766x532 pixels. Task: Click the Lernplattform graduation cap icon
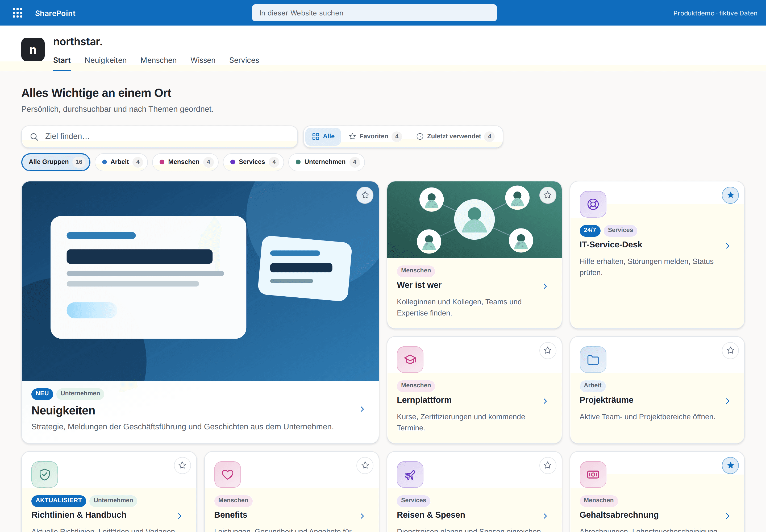click(x=410, y=359)
